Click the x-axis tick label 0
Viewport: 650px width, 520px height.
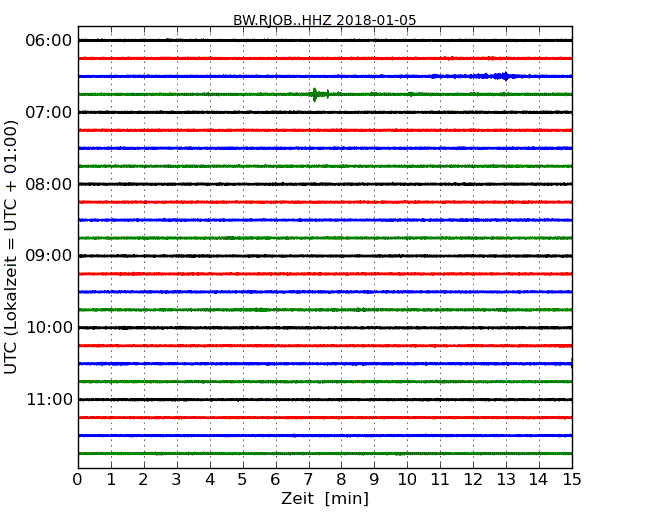click(x=78, y=480)
